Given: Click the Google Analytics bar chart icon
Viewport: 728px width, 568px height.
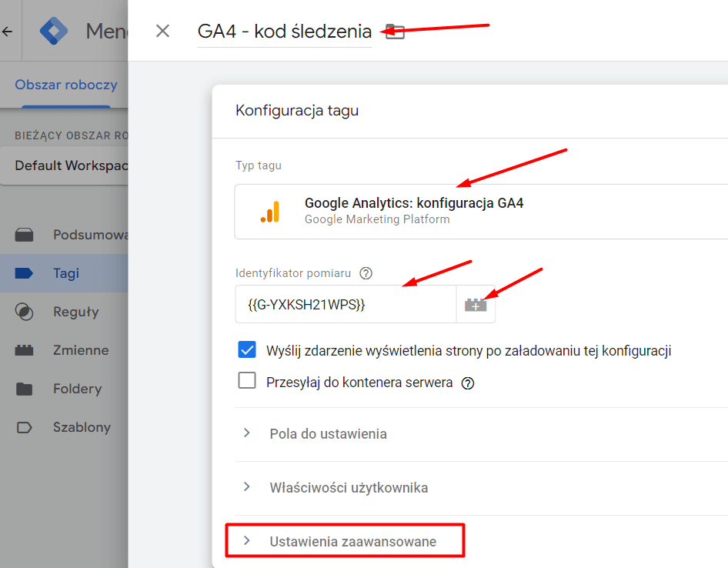Looking at the screenshot, I should click(270, 212).
